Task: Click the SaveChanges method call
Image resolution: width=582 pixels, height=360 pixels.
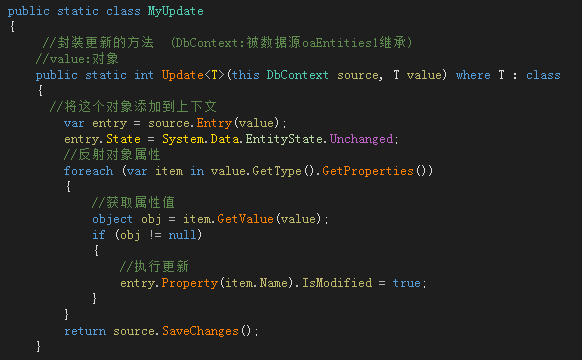Action: [200, 331]
